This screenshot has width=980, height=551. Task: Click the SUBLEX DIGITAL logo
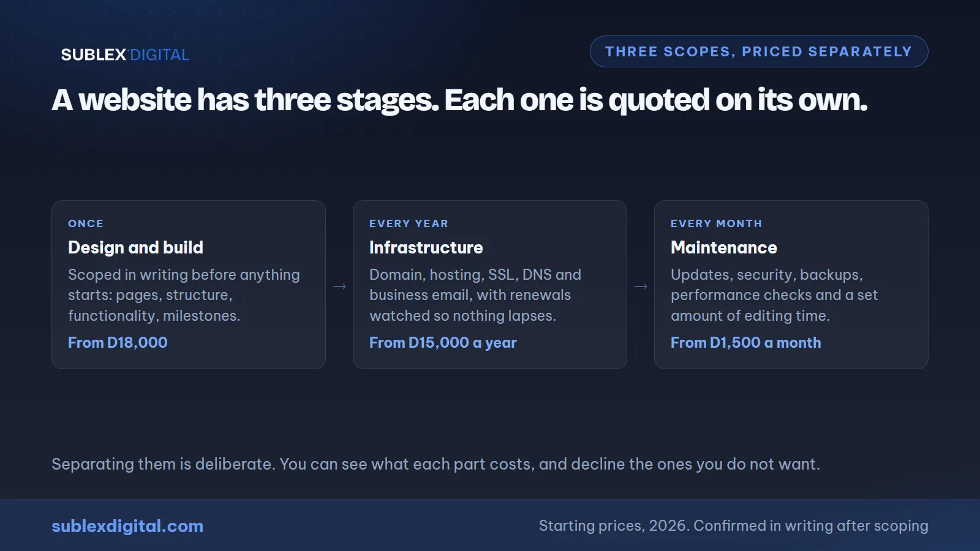tap(125, 54)
